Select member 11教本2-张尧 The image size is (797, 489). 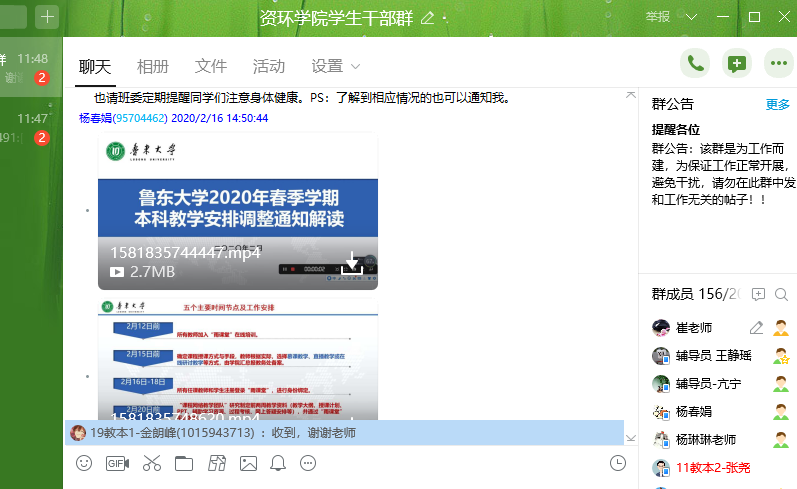pyautogui.click(x=713, y=468)
